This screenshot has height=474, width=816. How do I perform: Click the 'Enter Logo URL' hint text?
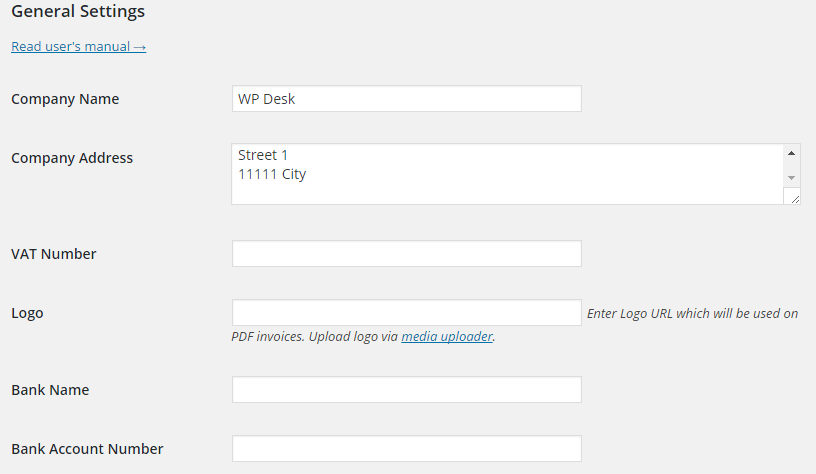[692, 313]
